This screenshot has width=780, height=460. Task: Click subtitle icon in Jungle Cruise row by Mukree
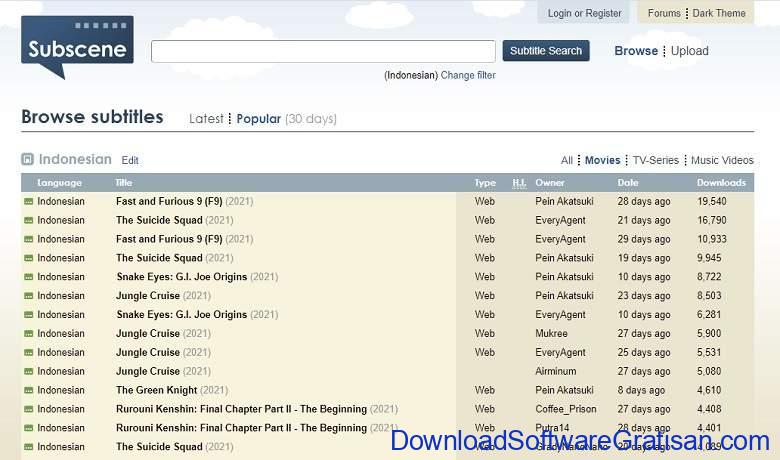[28, 334]
